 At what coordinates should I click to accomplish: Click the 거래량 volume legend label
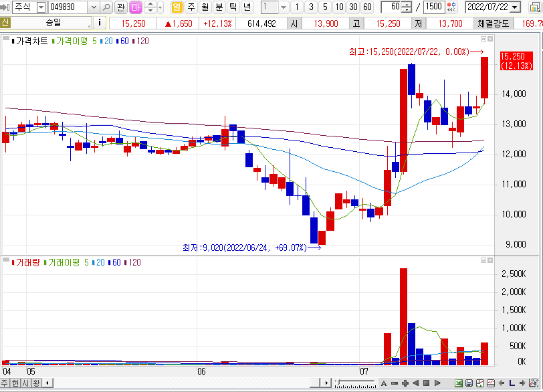tap(25, 262)
